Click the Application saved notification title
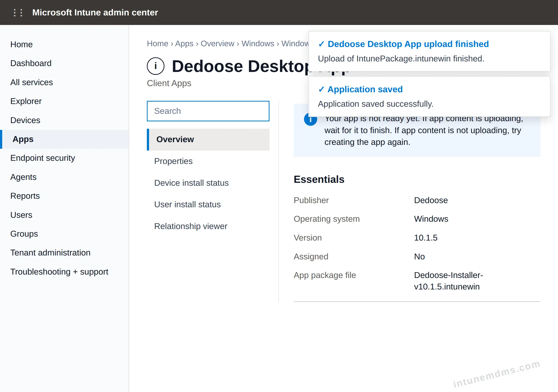Image resolution: width=558 pixels, height=392 pixels. (x=365, y=89)
